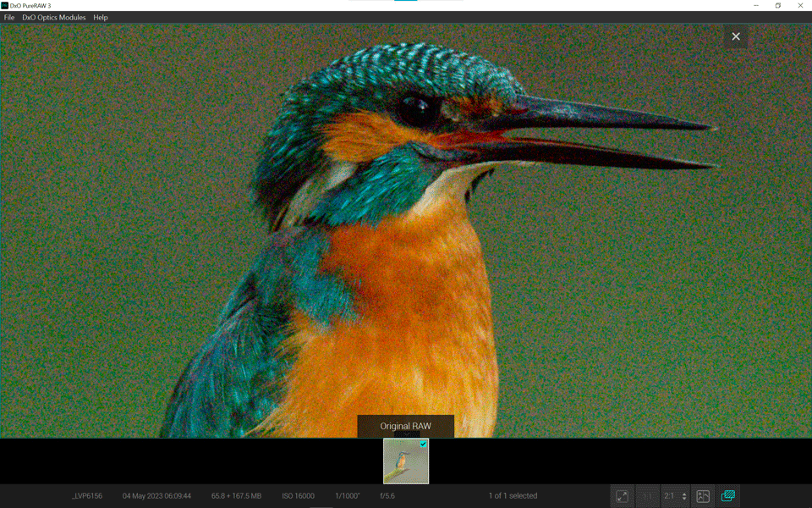
Task: Uncheck the thumbnail's selection checkmark
Action: coord(424,444)
